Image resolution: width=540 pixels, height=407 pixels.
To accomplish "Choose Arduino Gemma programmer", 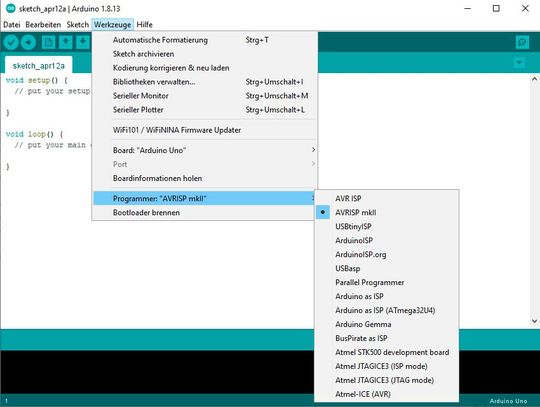I will (x=387, y=324).
